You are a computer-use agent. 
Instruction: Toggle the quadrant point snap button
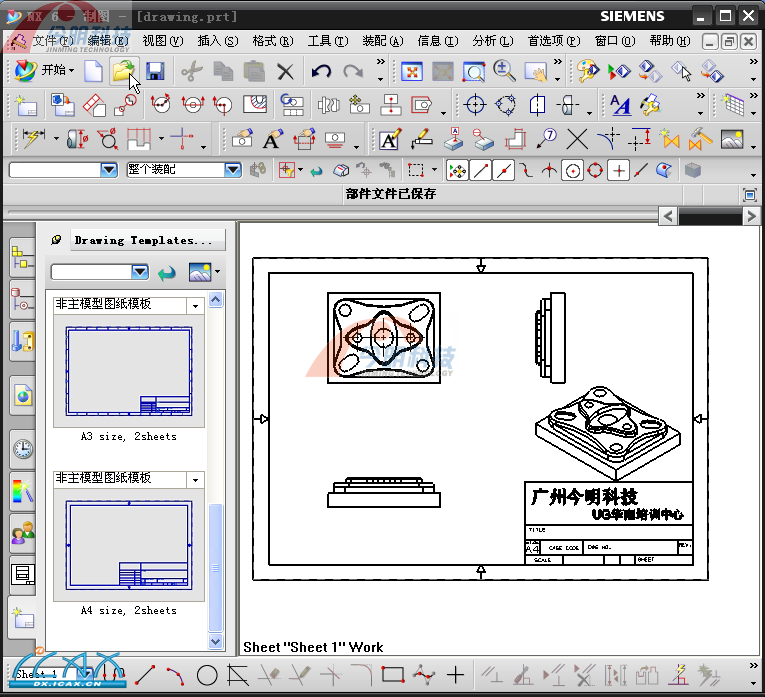point(595,170)
